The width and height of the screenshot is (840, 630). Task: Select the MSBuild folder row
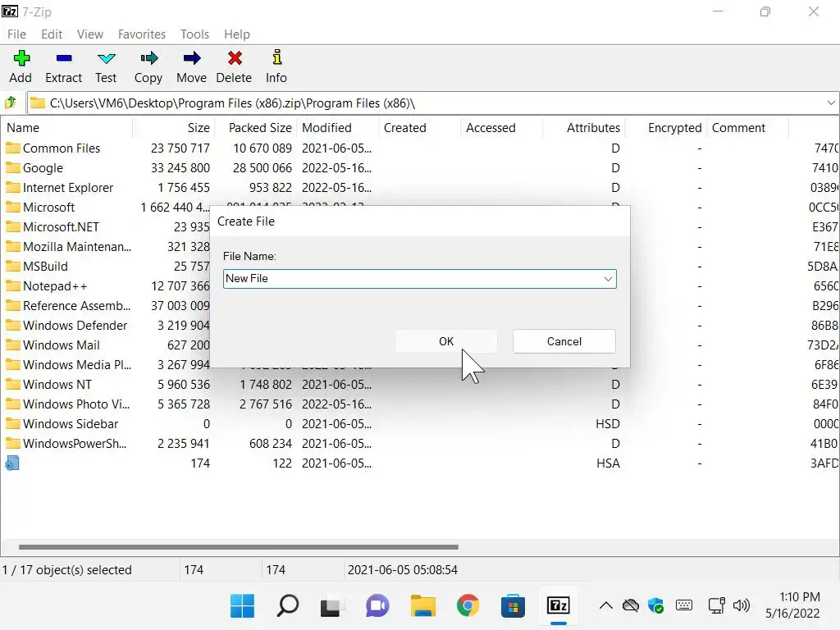(x=45, y=267)
